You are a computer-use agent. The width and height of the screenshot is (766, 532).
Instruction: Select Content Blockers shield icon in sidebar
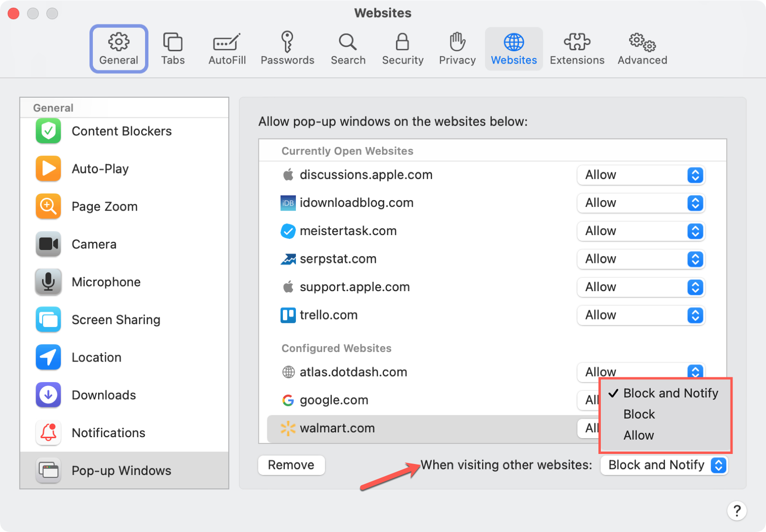[48, 131]
